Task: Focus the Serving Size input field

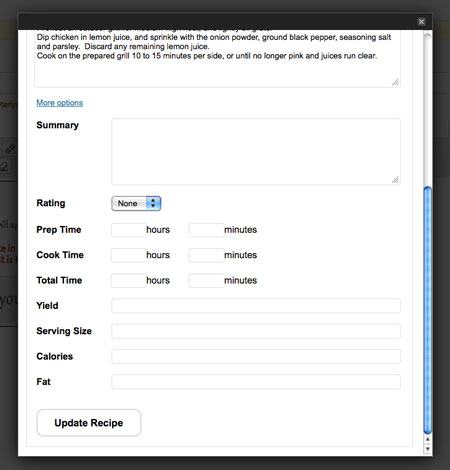Action: tap(256, 331)
